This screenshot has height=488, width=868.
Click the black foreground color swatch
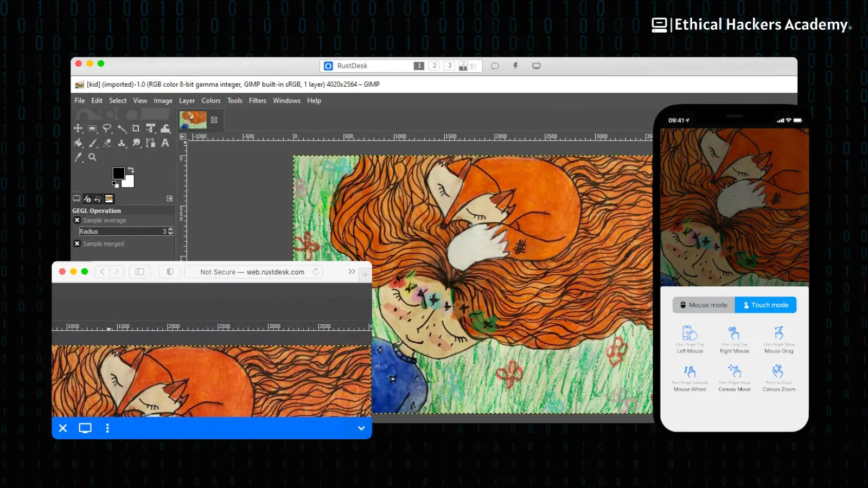[118, 173]
